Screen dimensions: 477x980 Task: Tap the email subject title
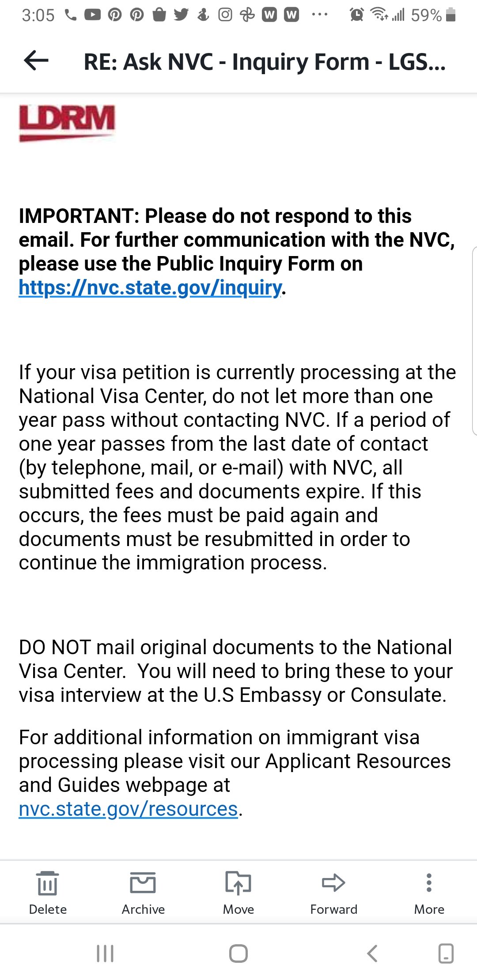tap(265, 62)
